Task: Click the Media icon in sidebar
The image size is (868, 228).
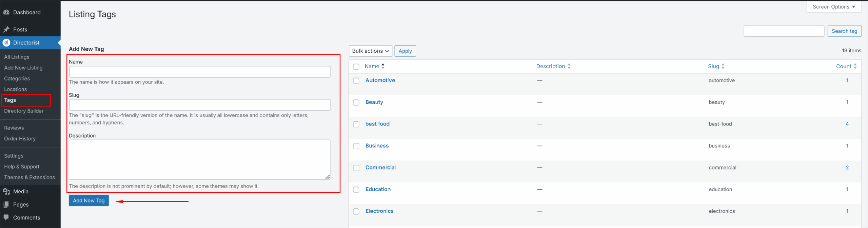Action: (x=6, y=192)
